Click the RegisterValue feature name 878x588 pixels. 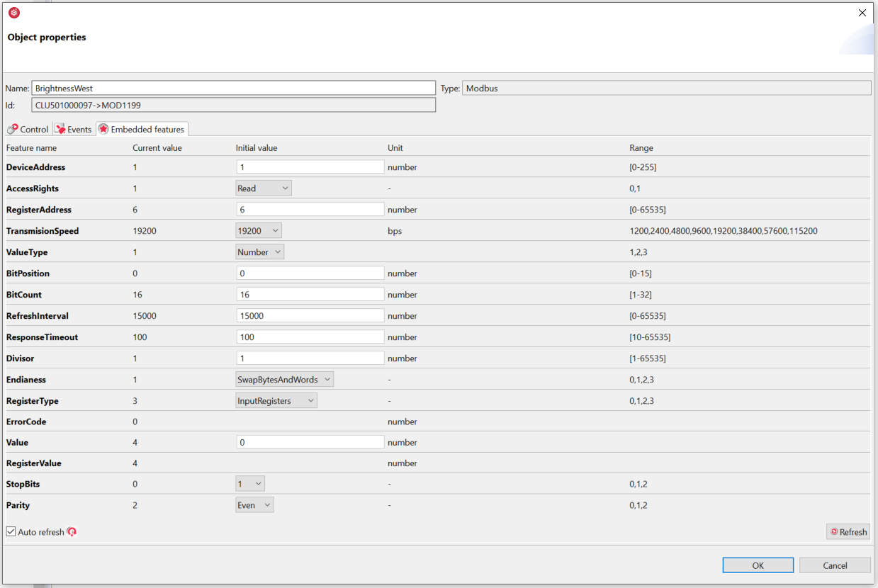(34, 463)
